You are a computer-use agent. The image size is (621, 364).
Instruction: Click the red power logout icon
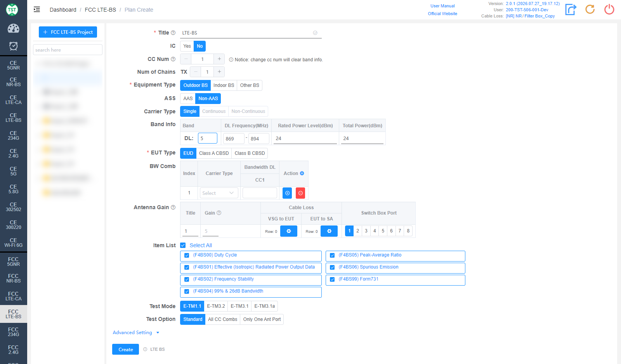(x=609, y=9)
